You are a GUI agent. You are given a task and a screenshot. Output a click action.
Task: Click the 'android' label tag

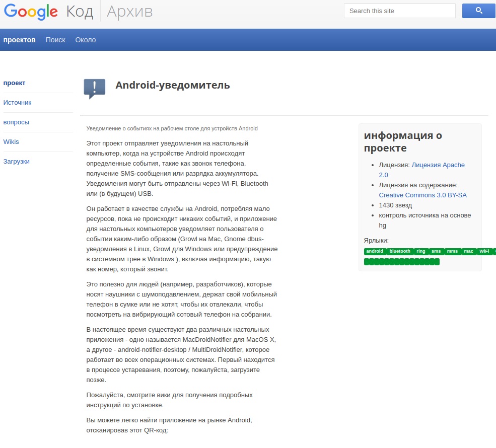375,251
